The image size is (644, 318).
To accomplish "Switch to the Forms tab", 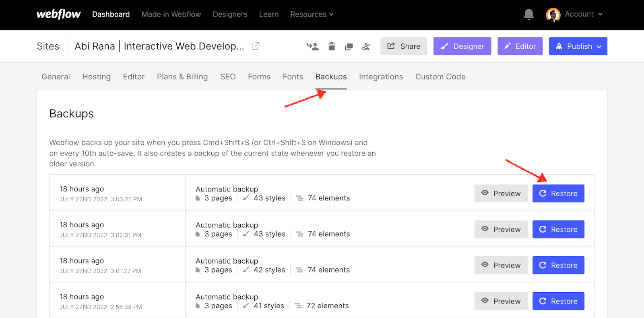I will tap(259, 77).
